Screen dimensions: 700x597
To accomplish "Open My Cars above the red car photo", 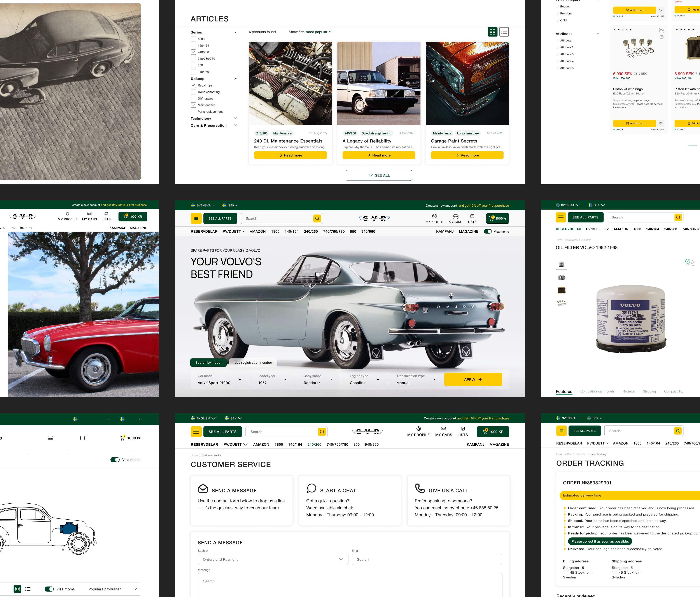I will tap(89, 216).
